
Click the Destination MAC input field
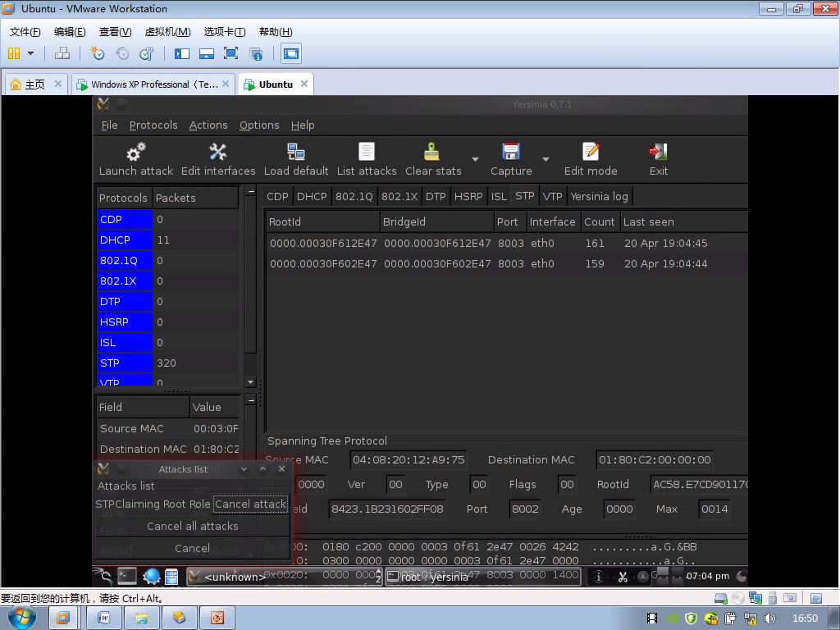click(654, 459)
